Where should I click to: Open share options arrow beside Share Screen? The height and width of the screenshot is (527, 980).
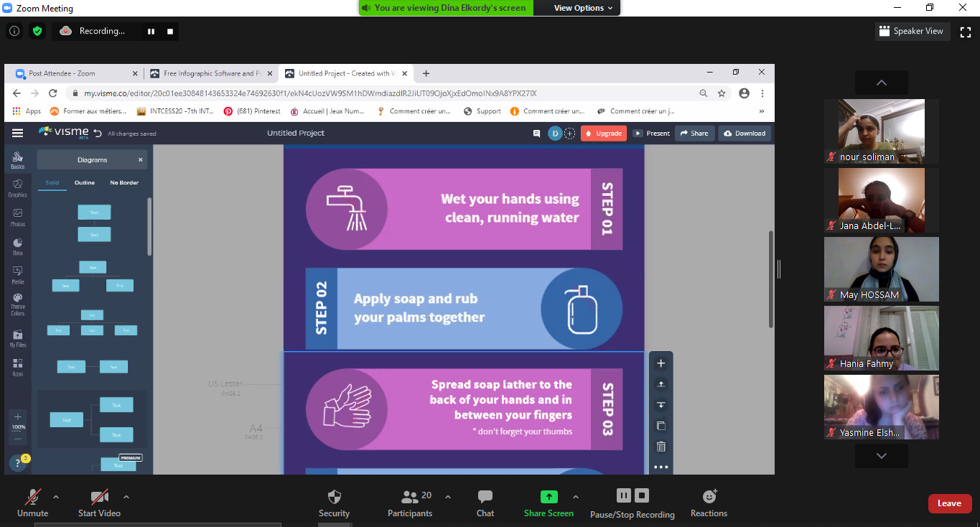coord(575,496)
